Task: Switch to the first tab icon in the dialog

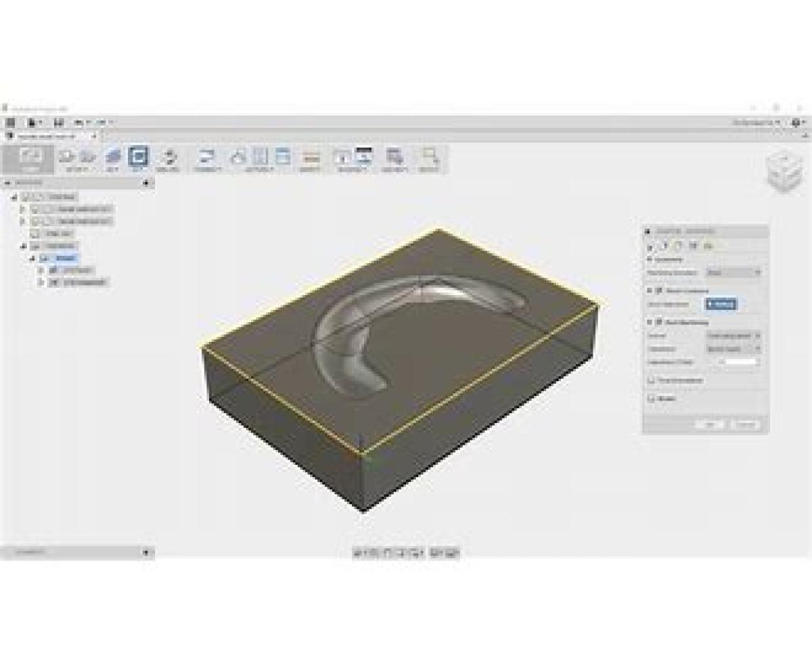Action: pyautogui.click(x=651, y=246)
